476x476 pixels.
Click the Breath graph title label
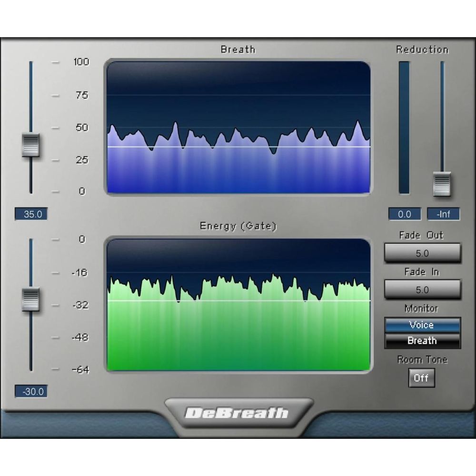[x=238, y=49]
